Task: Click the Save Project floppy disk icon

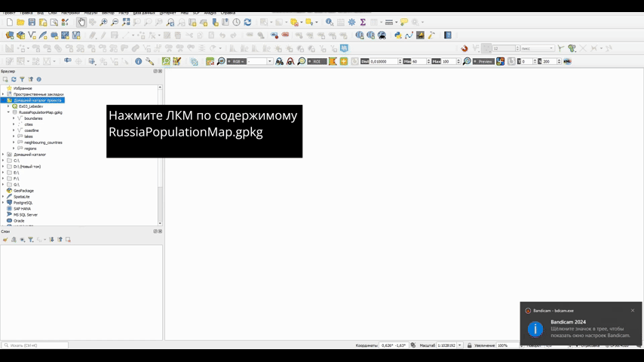Action: [x=32, y=23]
